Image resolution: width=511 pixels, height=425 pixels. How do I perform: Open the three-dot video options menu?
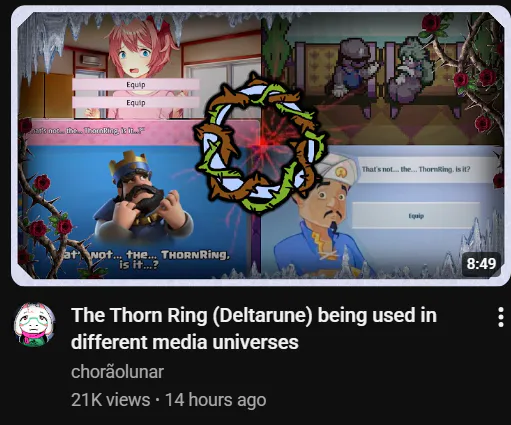(x=500, y=317)
